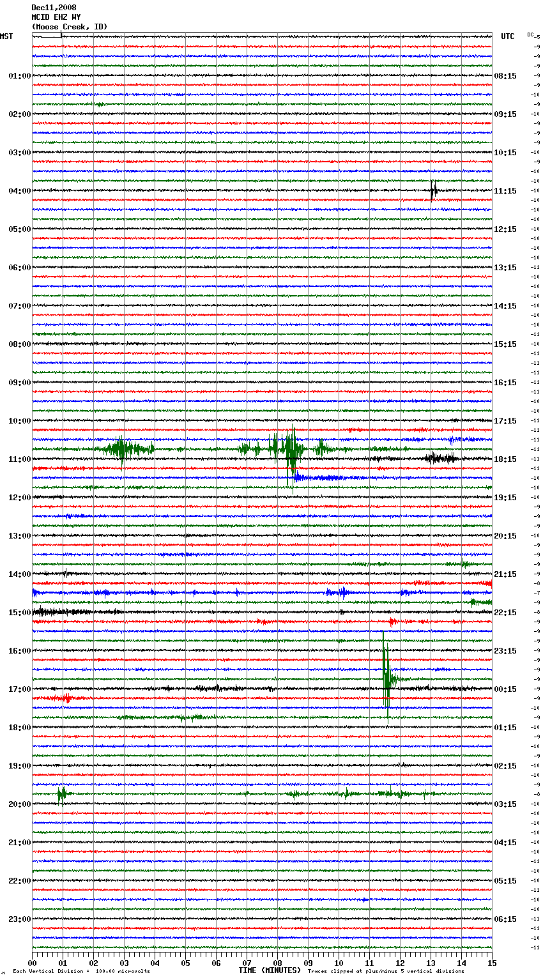This screenshot has height=980, width=543.
Task: Click the 14:00 MST time label
Action: [x=20, y=574]
